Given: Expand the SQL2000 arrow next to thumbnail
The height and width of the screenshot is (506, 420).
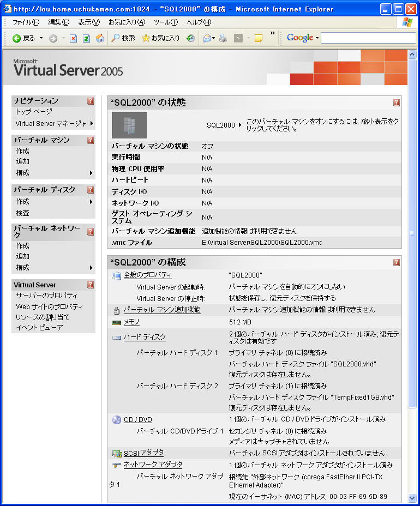Looking at the screenshot, I should [x=240, y=125].
